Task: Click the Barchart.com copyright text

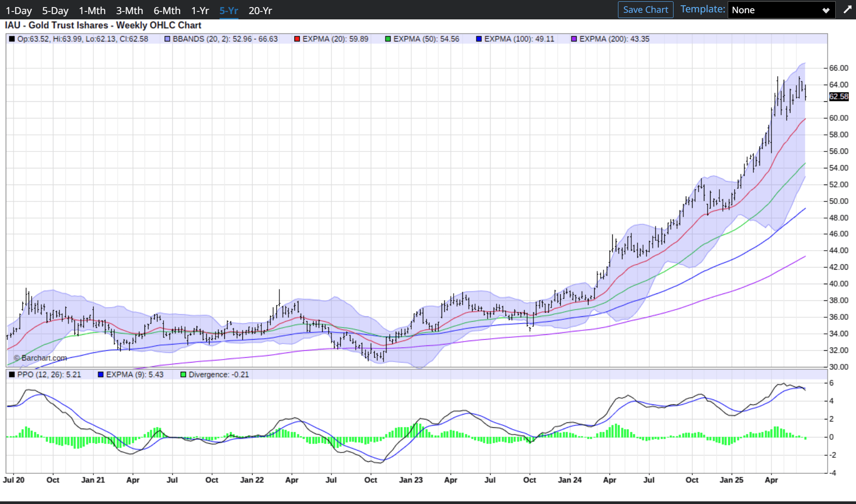Action: coord(40,358)
